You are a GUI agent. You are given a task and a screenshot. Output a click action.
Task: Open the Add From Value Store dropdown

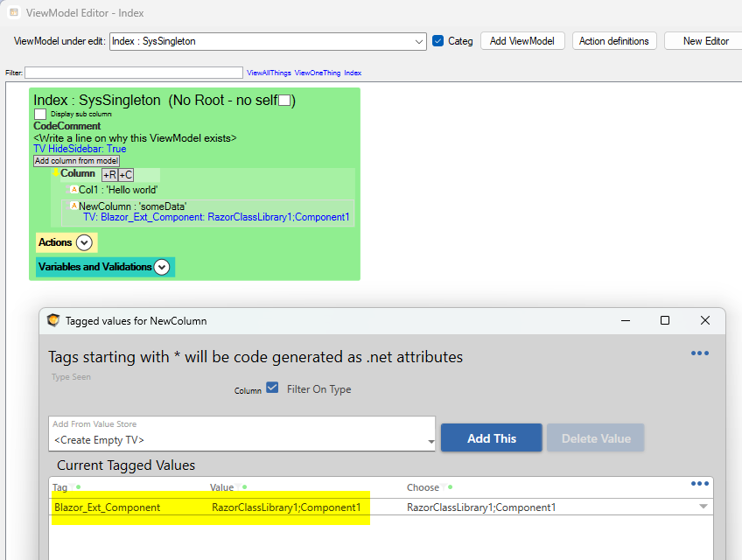click(430, 440)
